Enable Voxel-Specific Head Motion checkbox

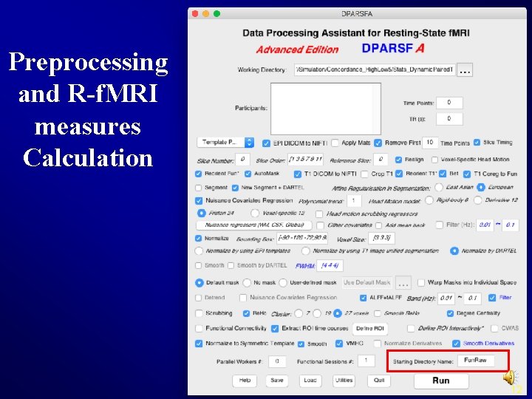434,160
